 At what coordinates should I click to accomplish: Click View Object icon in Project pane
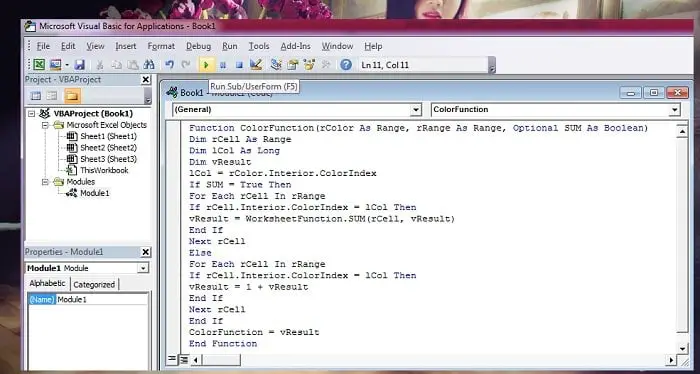pos(52,96)
